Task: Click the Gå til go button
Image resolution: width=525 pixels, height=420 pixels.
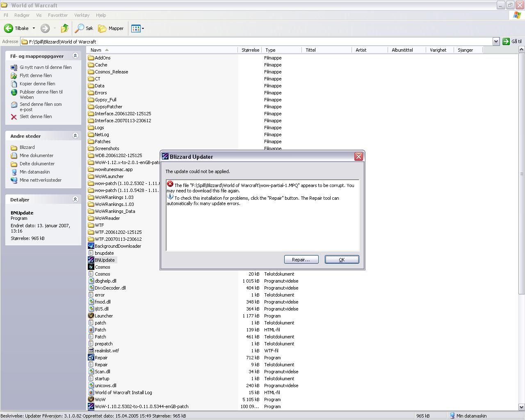Action: [512, 41]
